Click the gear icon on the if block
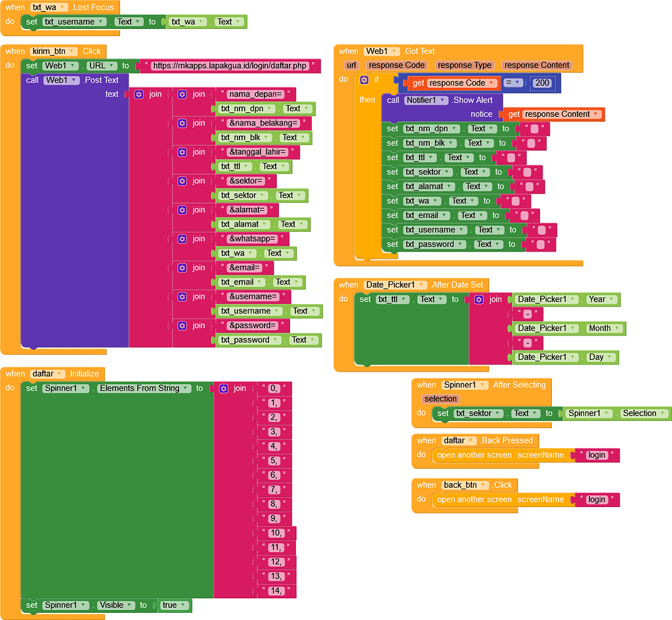The width and height of the screenshot is (672, 620). (364, 80)
